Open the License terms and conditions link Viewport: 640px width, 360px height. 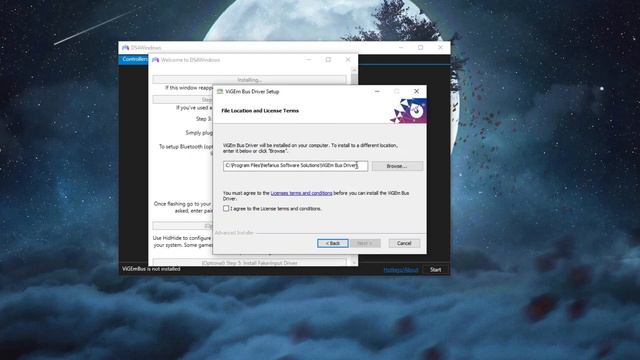coord(301,193)
